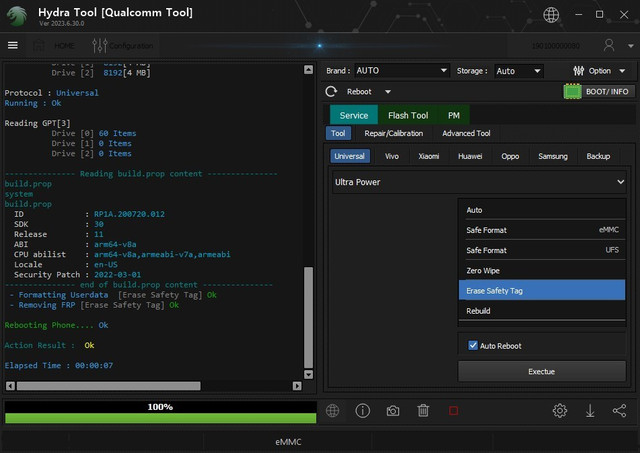Open the Storage Auto dropdown
The width and height of the screenshot is (640, 453).
pos(519,71)
